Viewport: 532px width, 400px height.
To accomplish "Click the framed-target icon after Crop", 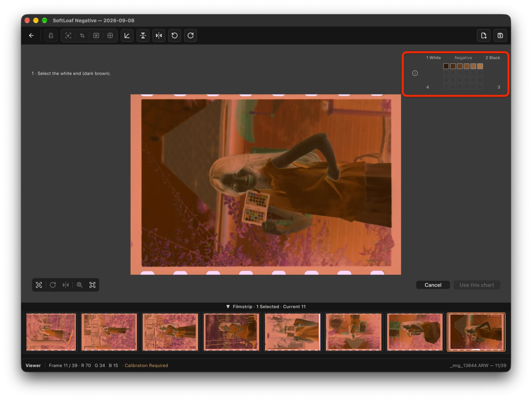I will (x=96, y=36).
